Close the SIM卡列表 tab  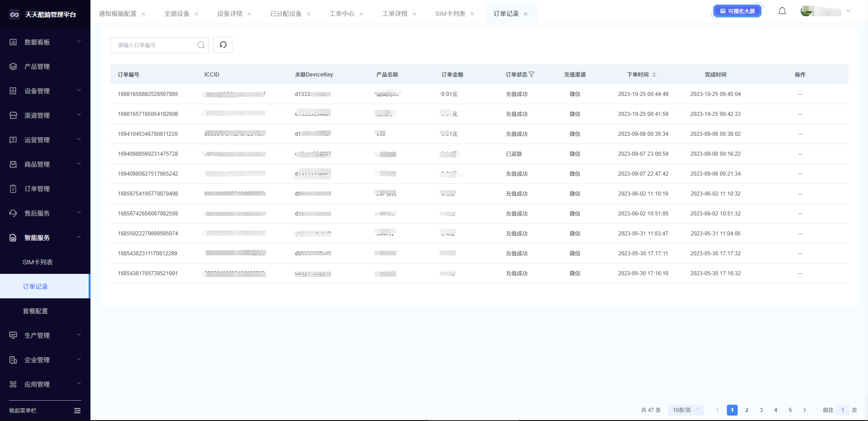[472, 14]
